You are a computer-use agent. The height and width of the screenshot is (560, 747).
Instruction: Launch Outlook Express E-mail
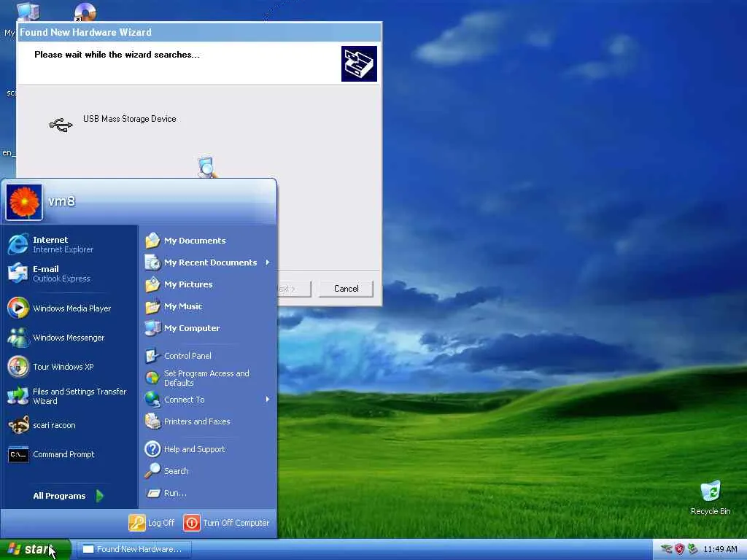click(x=69, y=273)
